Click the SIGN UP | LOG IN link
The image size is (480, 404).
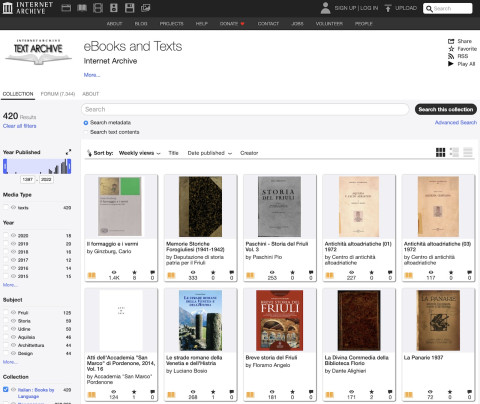(356, 8)
